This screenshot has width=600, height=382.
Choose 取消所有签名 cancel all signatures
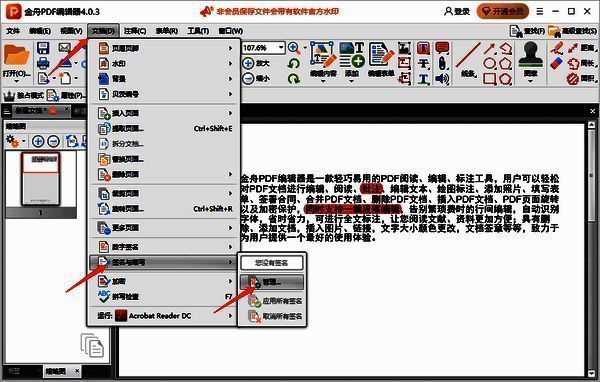point(272,317)
